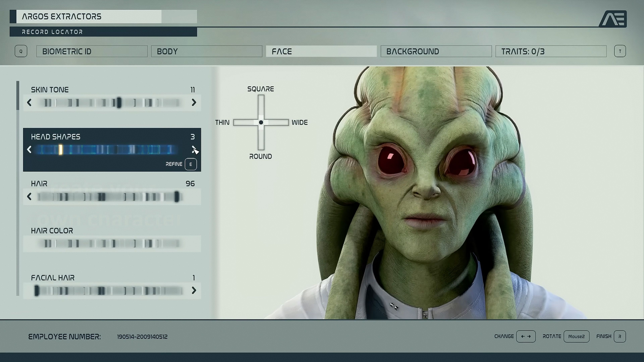Click the next arrow on Skin Tone
The height and width of the screenshot is (362, 644).
click(194, 103)
